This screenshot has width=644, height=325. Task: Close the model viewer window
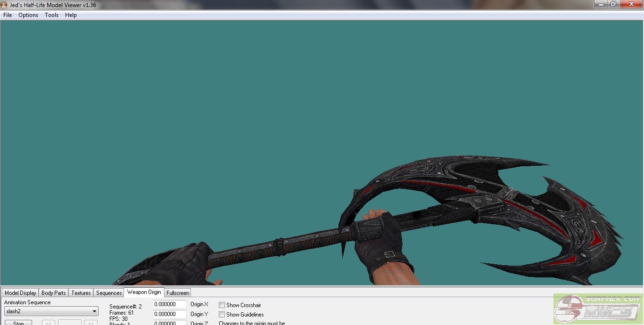pyautogui.click(x=631, y=4)
